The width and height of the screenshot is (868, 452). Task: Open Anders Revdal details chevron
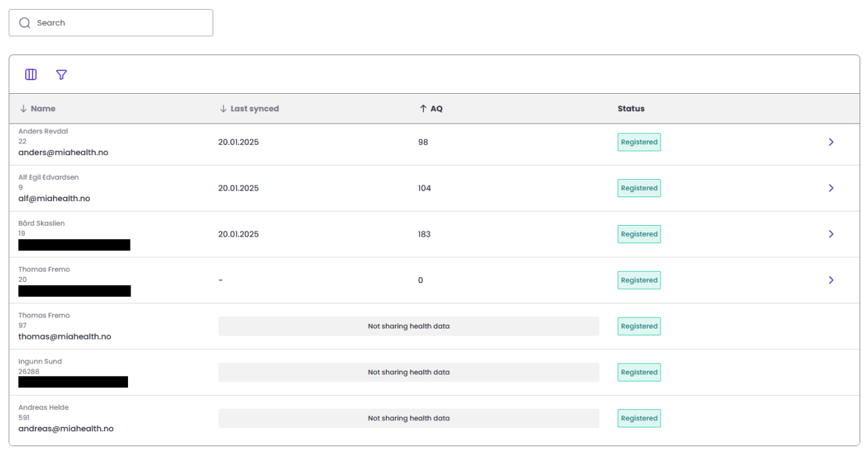coord(831,142)
